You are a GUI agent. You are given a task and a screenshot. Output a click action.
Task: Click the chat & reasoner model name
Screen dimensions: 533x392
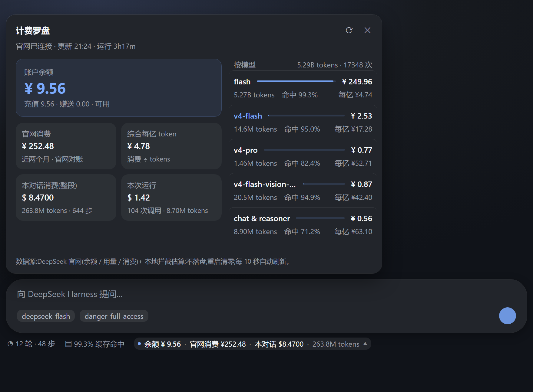point(262,218)
